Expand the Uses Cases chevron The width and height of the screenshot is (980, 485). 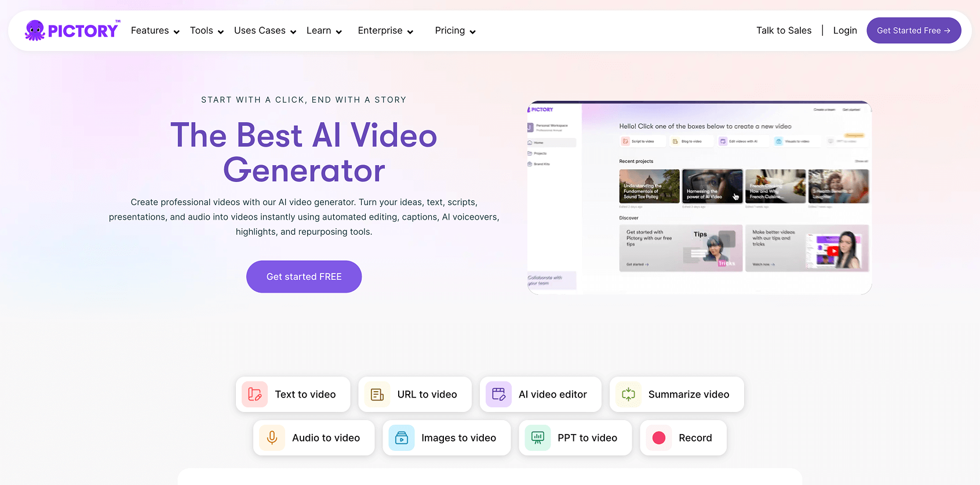[293, 32]
